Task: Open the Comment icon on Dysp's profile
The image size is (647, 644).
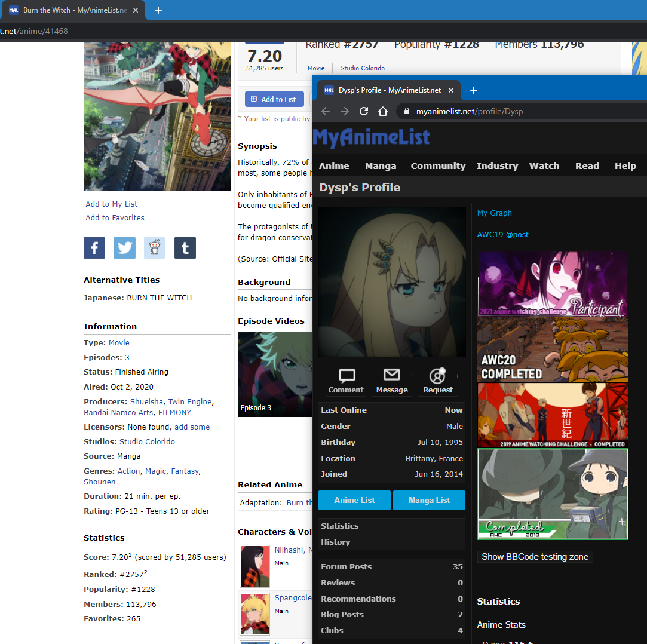Action: pyautogui.click(x=346, y=380)
